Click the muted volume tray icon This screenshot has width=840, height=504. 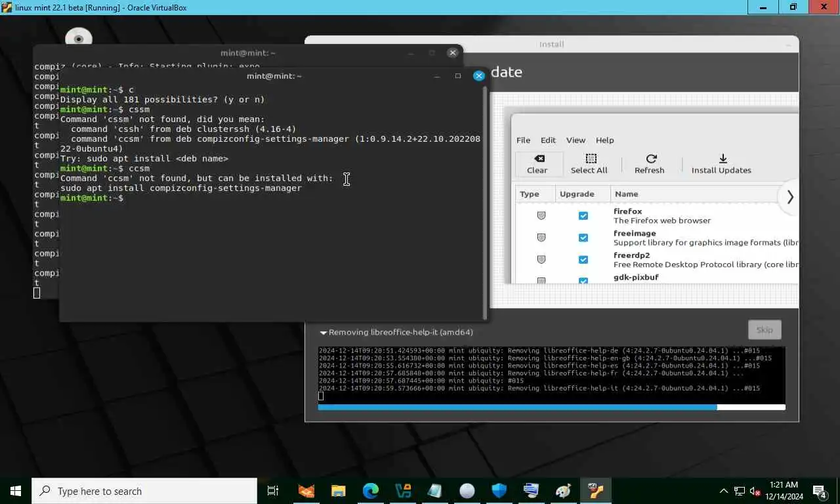pos(755,491)
